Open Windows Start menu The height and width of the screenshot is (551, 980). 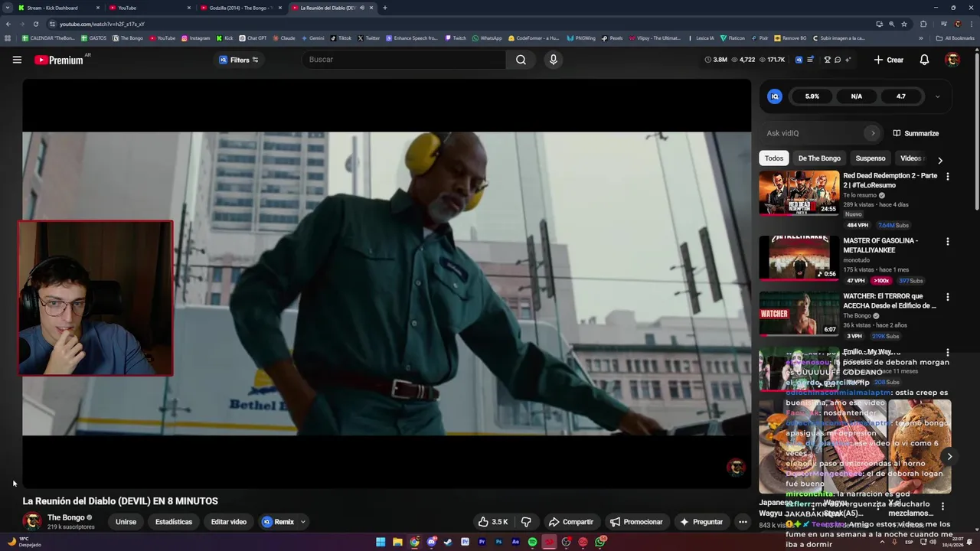(381, 542)
